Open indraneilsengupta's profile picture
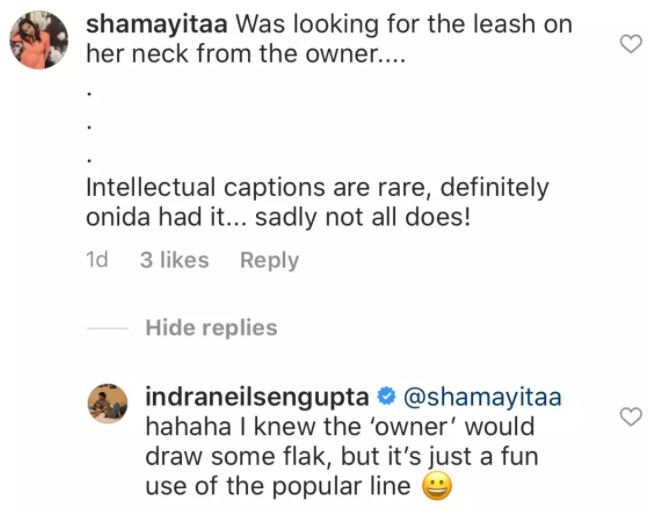648x512 pixels. 112,402
